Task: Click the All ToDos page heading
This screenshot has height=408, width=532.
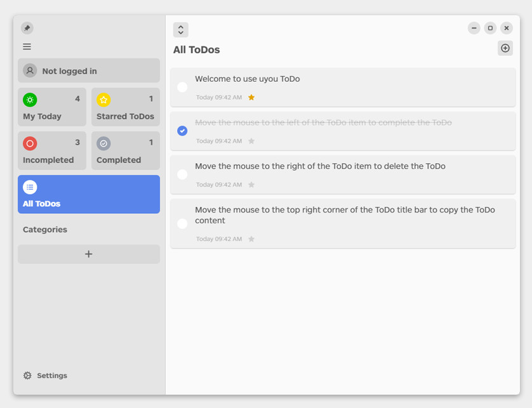Action: tap(196, 50)
